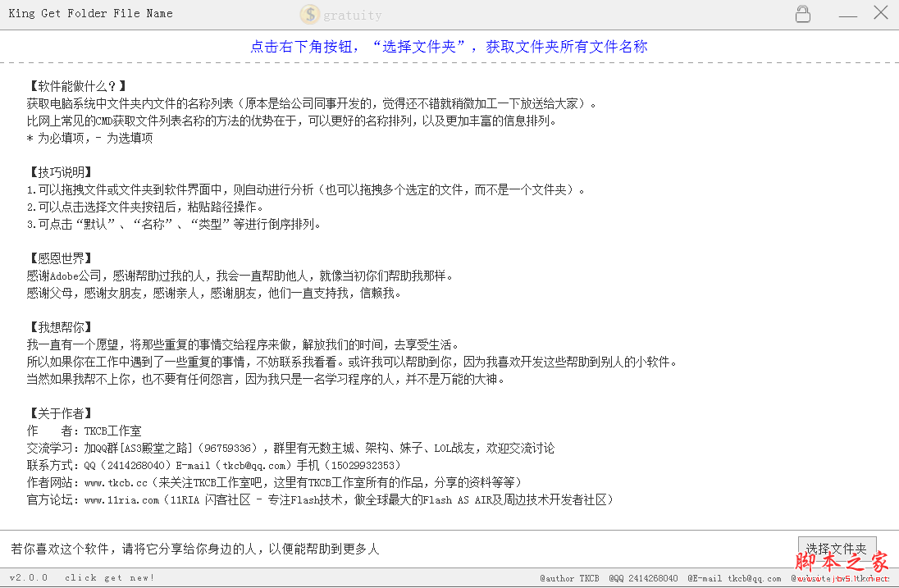Click the v2.0.0 version label
Viewport: 899px width, 588px height.
[29, 578]
